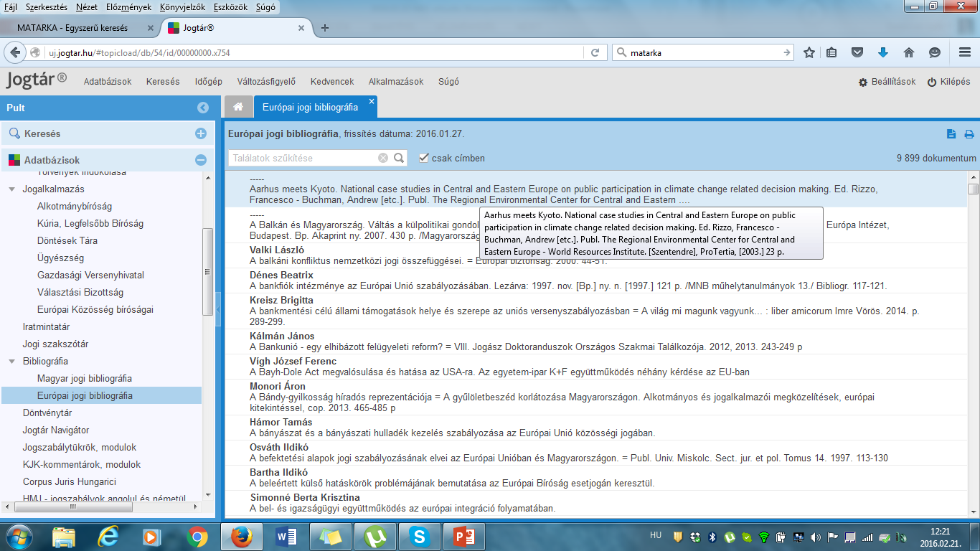Open Magyar jogi bibliográfia
980x551 pixels.
(x=85, y=379)
